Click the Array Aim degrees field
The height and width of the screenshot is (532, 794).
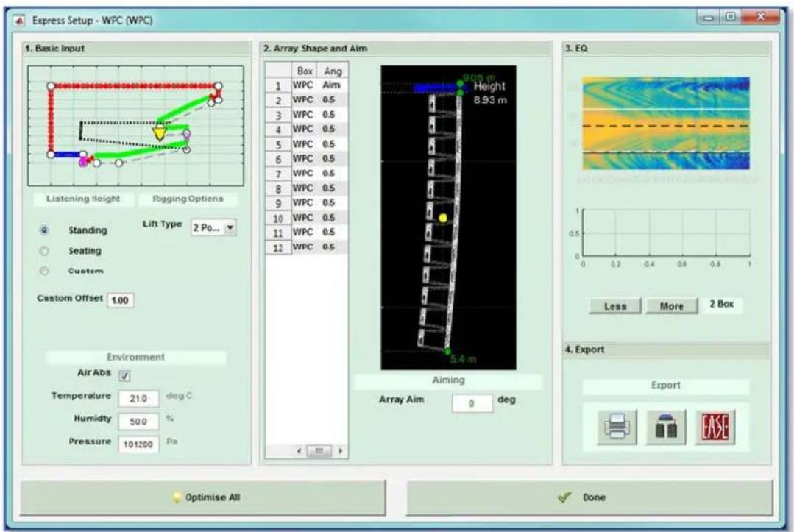point(472,403)
